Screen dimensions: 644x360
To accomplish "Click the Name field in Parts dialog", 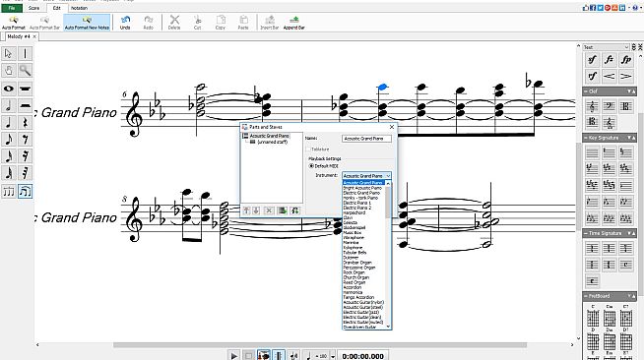I will pyautogui.click(x=366, y=139).
